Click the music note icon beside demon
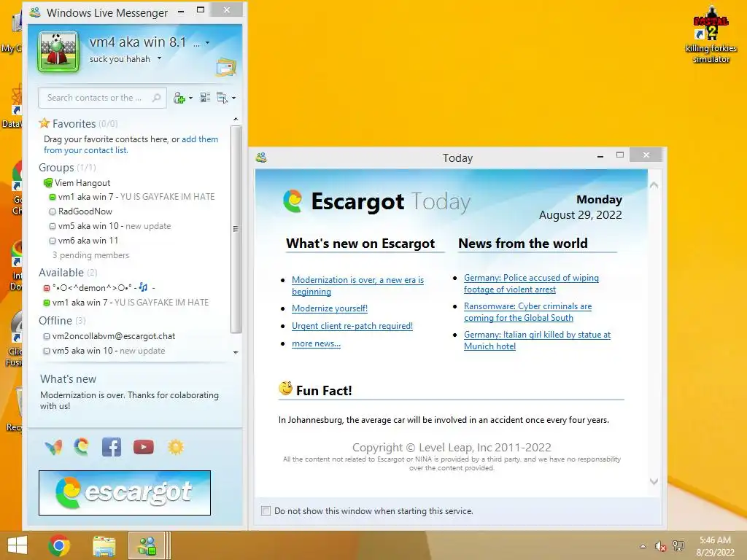Viewport: 747px width, 560px height. pyautogui.click(x=144, y=287)
